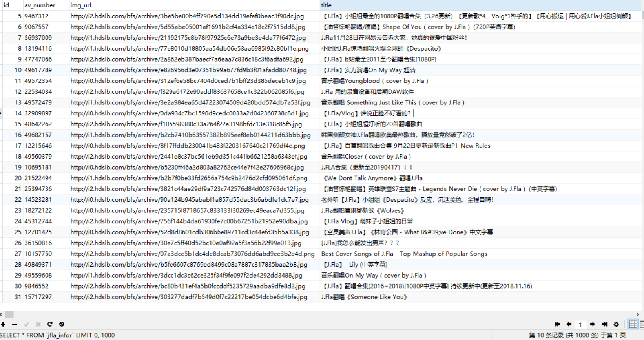
Task: Jump to the last page of records
Action: pos(604,324)
